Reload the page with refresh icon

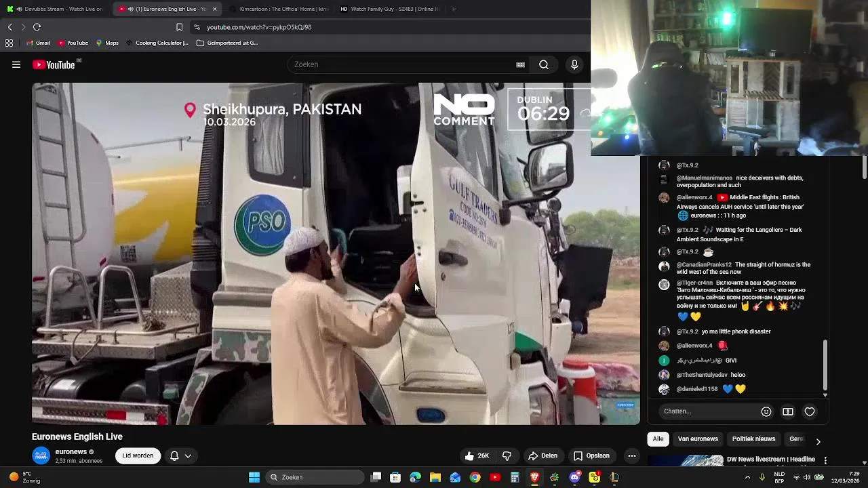pos(37,27)
